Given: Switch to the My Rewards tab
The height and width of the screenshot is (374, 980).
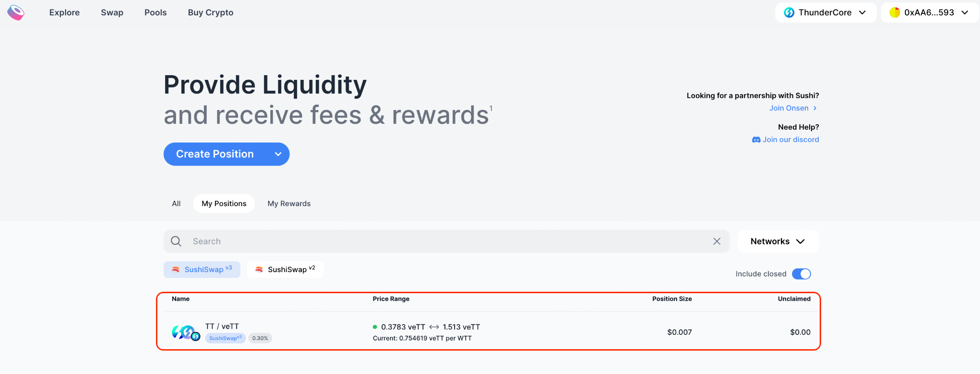Looking at the screenshot, I should coord(289,204).
